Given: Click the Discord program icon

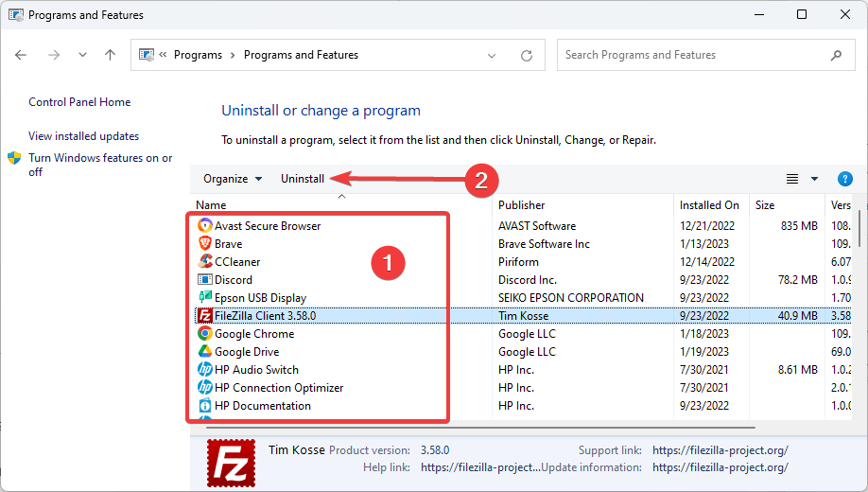Looking at the screenshot, I should tap(205, 279).
